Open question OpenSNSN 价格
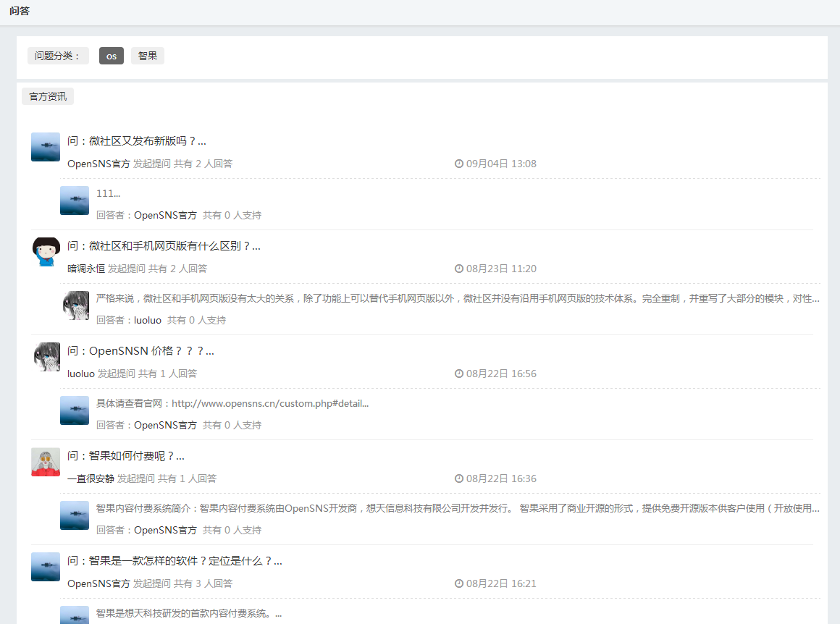This screenshot has width=840, height=624. tap(141, 351)
